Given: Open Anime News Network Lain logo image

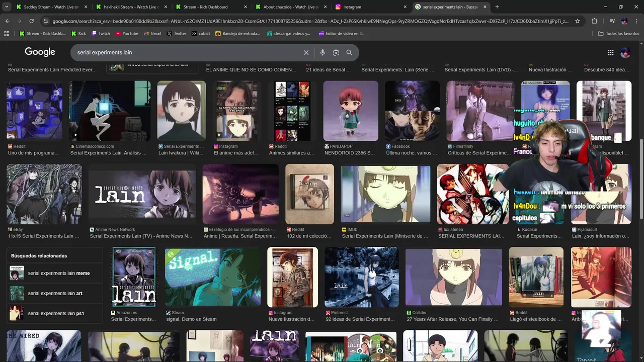Looking at the screenshot, I should pos(142,194).
